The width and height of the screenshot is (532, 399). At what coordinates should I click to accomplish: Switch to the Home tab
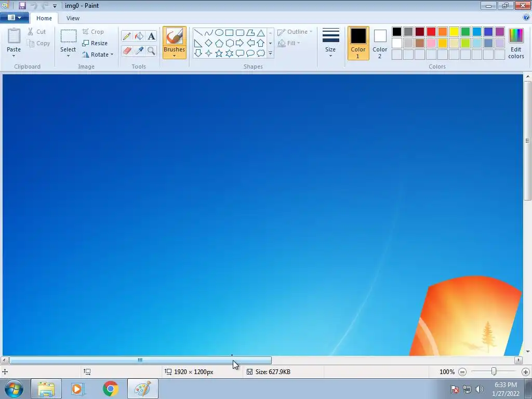coord(44,18)
